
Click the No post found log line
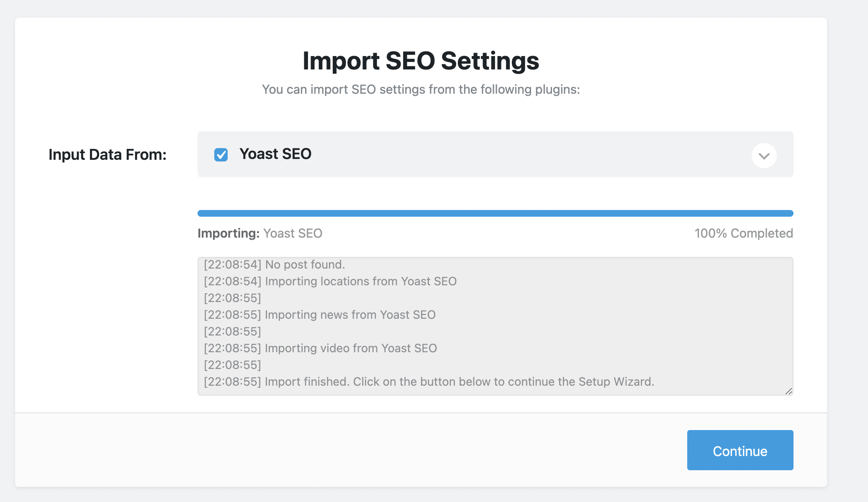[x=275, y=264]
